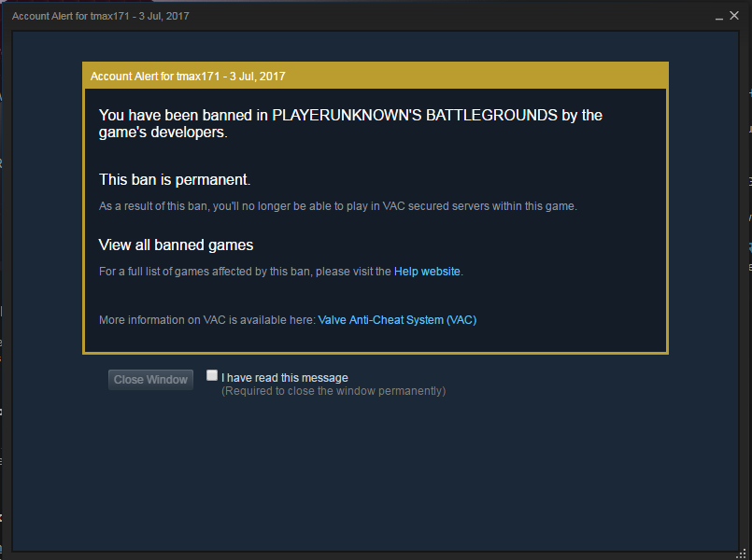Minimize the Account Alert window

point(719,17)
